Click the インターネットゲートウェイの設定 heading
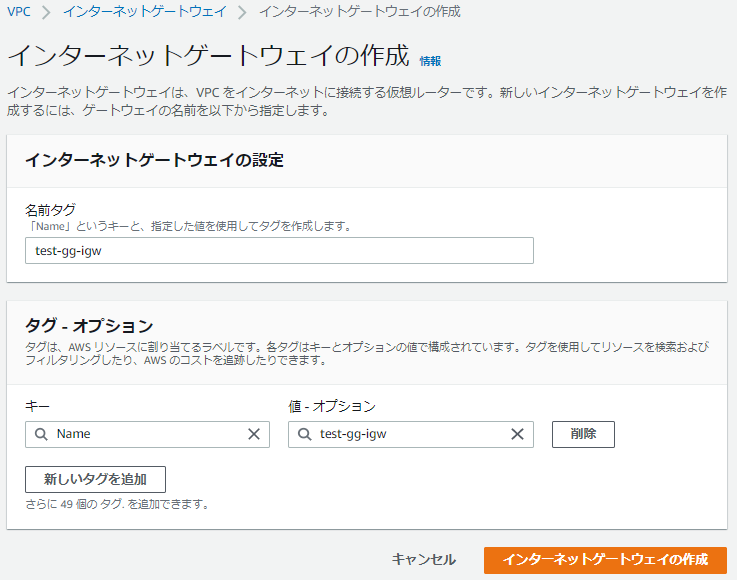Viewport: 737px width, 580px height. (x=154, y=160)
